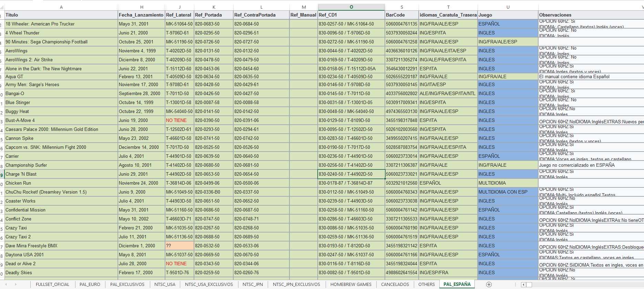644x289 pixels.
Task: Select Ref_Portada cell '820-0336-B0'
Action: click(214, 192)
